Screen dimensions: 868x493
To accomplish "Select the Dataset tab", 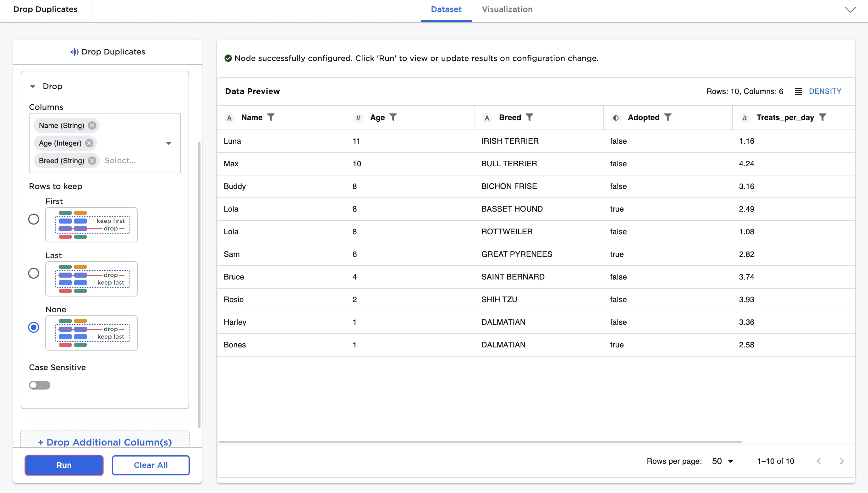I will coord(446,9).
